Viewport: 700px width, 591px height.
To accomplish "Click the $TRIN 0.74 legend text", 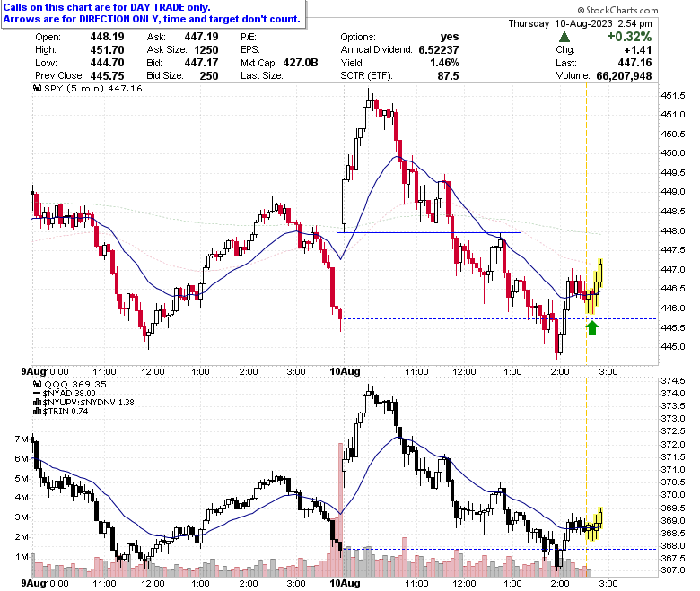I will point(66,412).
